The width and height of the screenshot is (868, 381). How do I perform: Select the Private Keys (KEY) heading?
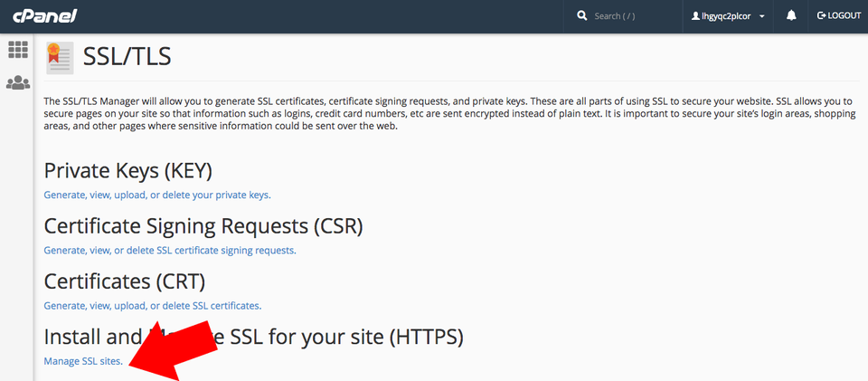(127, 170)
